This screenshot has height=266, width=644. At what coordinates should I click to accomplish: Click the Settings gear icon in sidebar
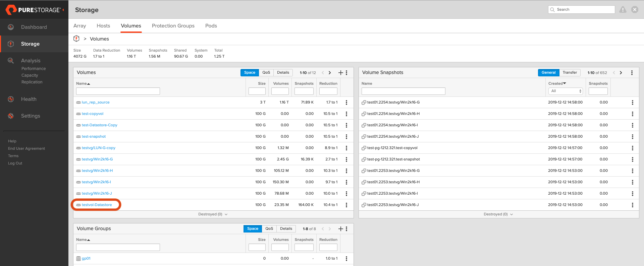pos(11,116)
